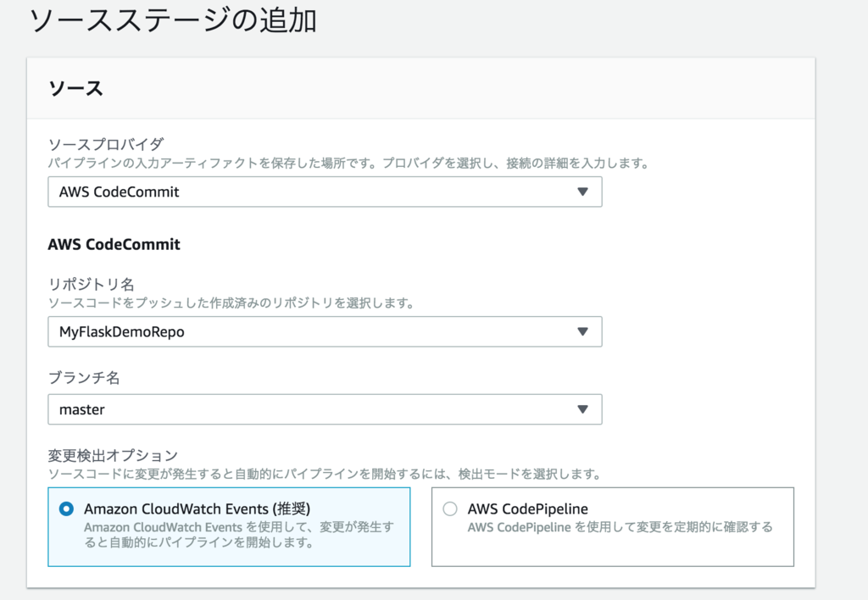Click the change detection hint text about 検出モード
The image size is (868, 600).
(325, 474)
